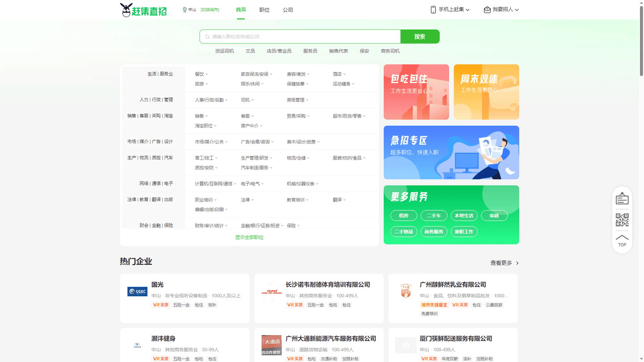The width and height of the screenshot is (644, 362).
Task: Click the 二手物品 service button
Action: tap(404, 232)
